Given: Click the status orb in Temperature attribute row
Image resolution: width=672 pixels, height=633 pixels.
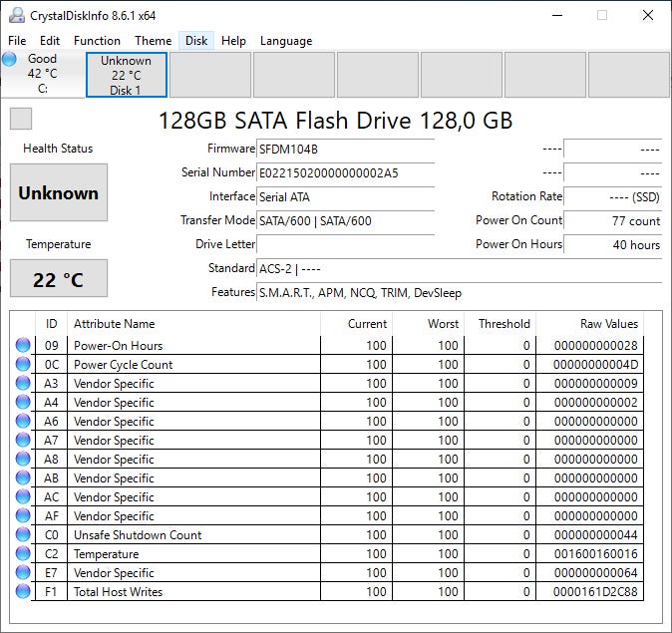Looking at the screenshot, I should [23, 554].
